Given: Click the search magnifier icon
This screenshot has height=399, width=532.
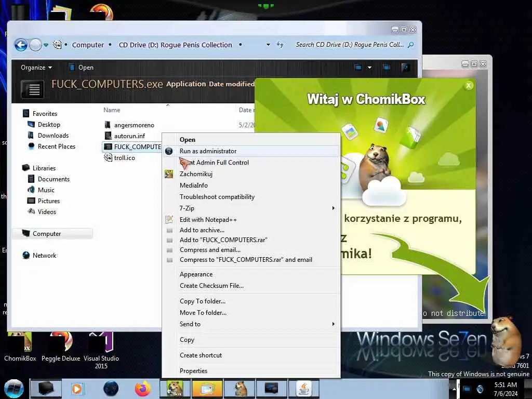Looking at the screenshot, I should [x=410, y=45].
